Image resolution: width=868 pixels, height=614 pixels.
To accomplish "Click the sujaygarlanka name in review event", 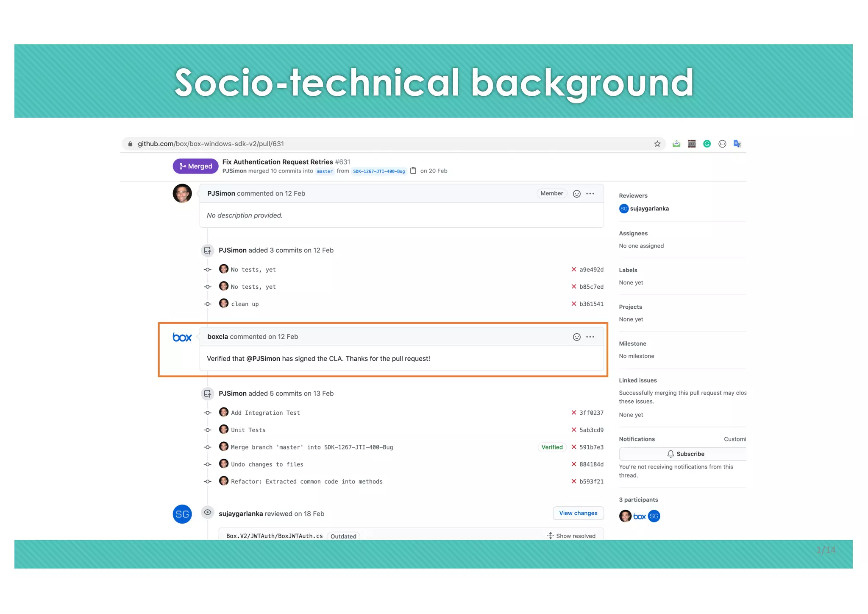I will (241, 514).
